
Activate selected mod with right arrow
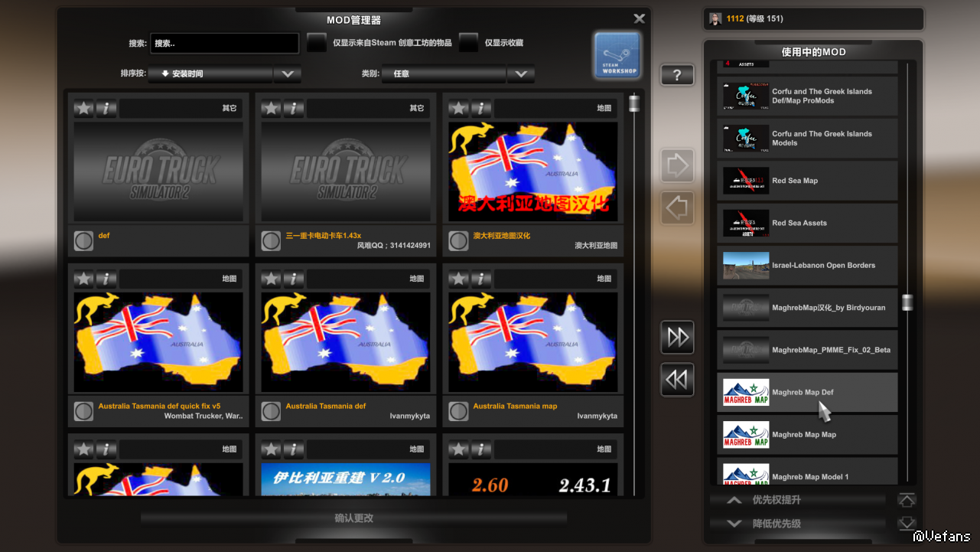tap(677, 165)
